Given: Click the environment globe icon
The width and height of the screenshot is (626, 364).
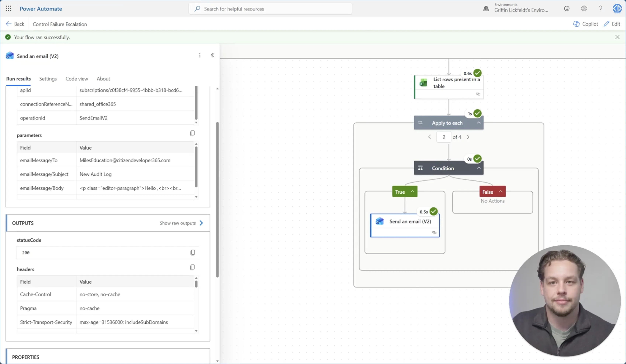Looking at the screenshot, I should click(x=486, y=9).
